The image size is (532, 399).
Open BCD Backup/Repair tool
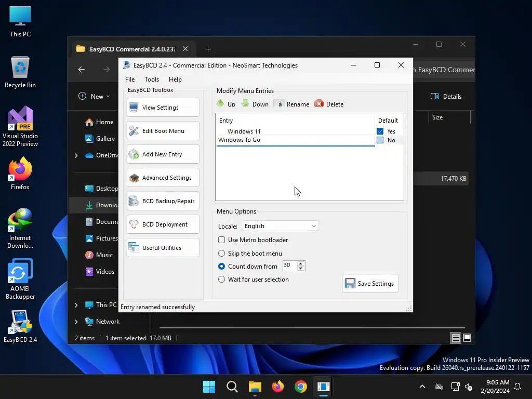163,201
